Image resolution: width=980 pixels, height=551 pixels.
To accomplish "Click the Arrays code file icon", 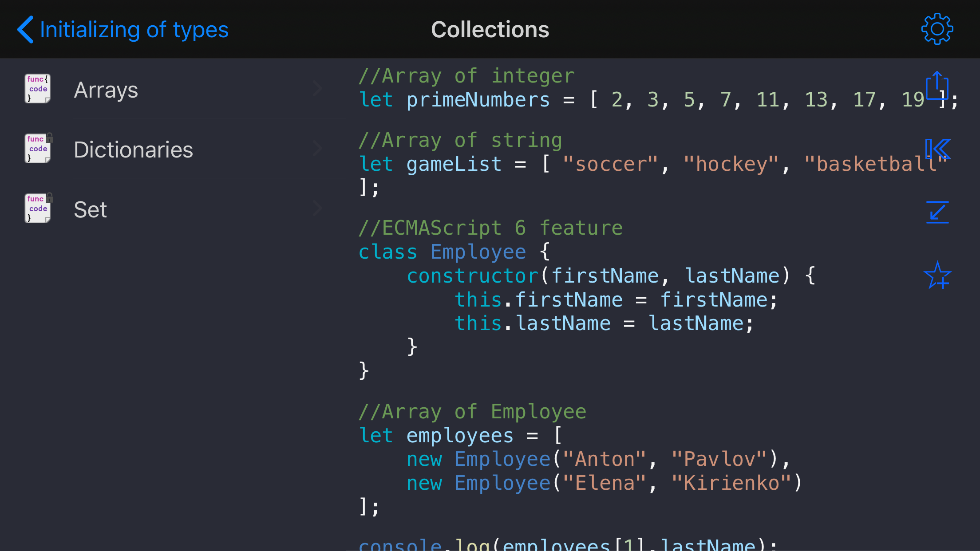I will pos(37,89).
